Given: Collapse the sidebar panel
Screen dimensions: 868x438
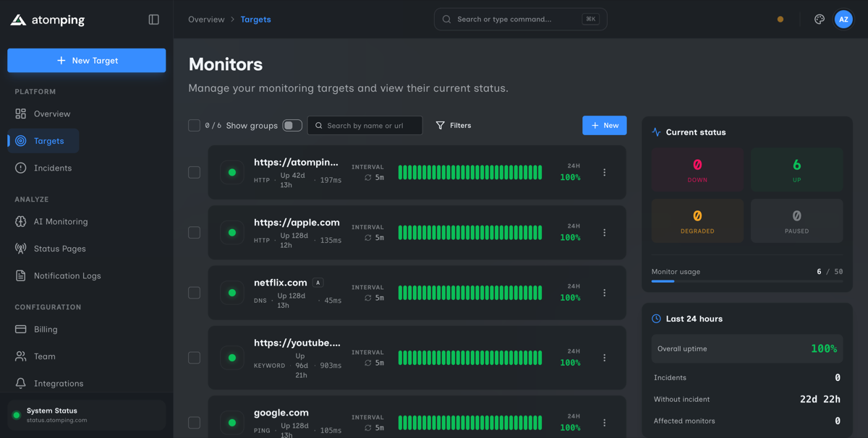Looking at the screenshot, I should [x=153, y=20].
